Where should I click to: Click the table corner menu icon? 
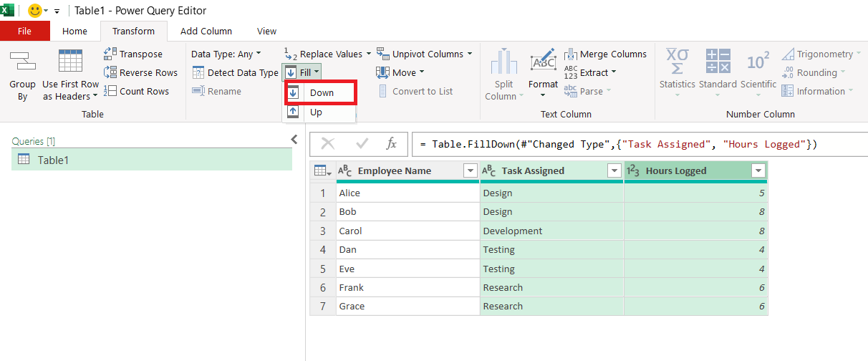[323, 170]
